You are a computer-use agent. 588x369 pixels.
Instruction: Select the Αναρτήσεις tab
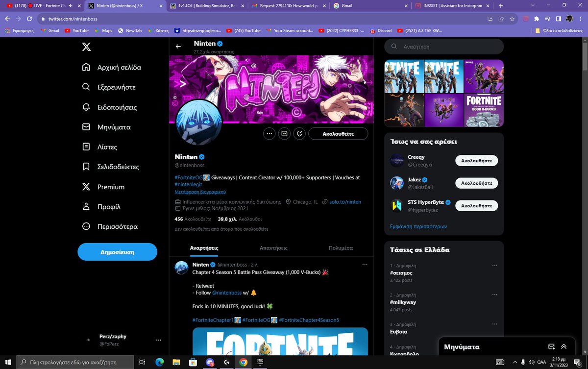point(204,248)
